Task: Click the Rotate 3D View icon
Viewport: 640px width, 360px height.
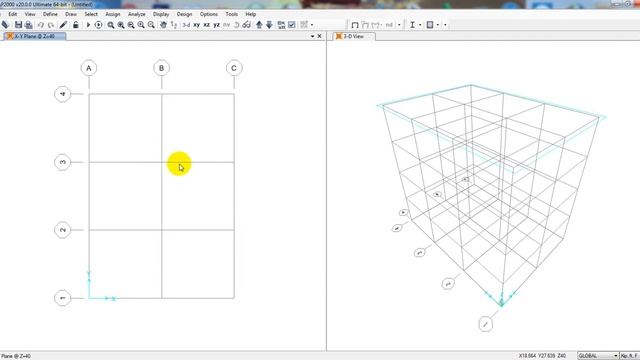Action: (x=236, y=25)
